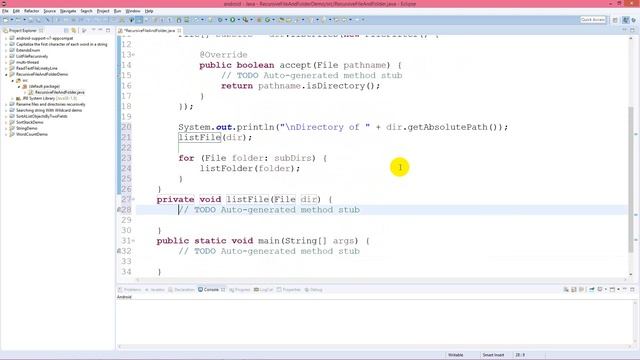Expand the JRE System Library node
The height and width of the screenshot is (360, 640).
(x=13, y=98)
